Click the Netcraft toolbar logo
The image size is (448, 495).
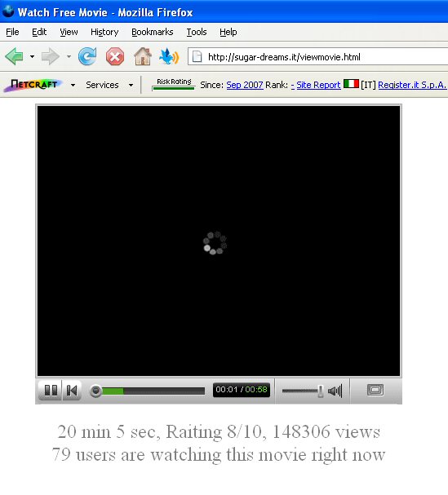coord(33,85)
